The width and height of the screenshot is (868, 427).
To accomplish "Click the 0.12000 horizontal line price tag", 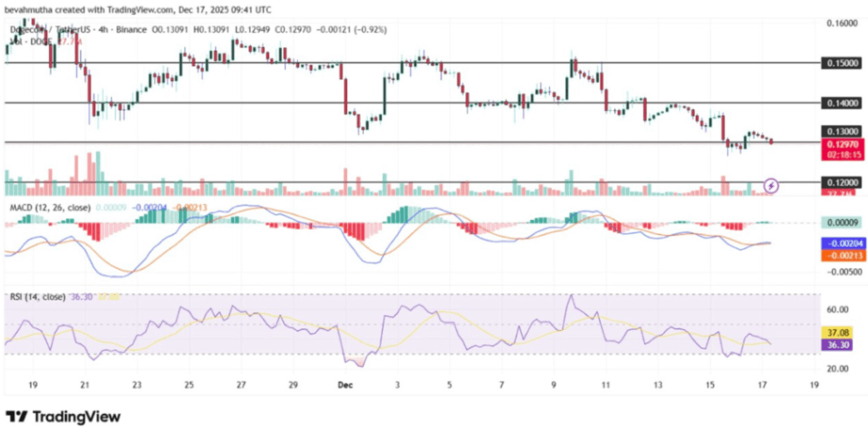I will click(x=842, y=182).
